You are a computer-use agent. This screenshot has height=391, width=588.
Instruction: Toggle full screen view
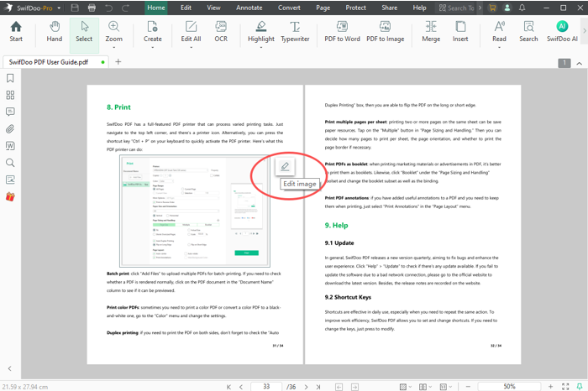point(565,387)
